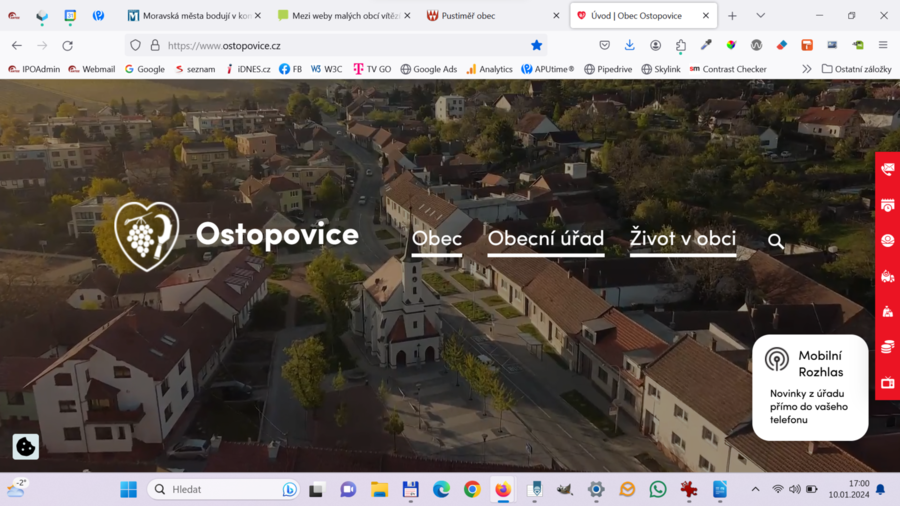Open the Mobilní Rozhlas card

point(810,387)
